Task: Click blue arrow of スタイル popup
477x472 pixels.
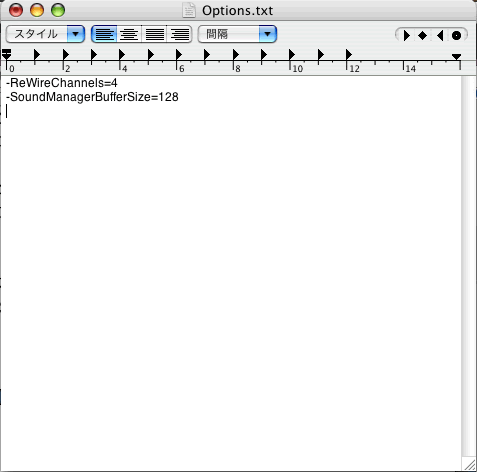Action: click(76, 34)
